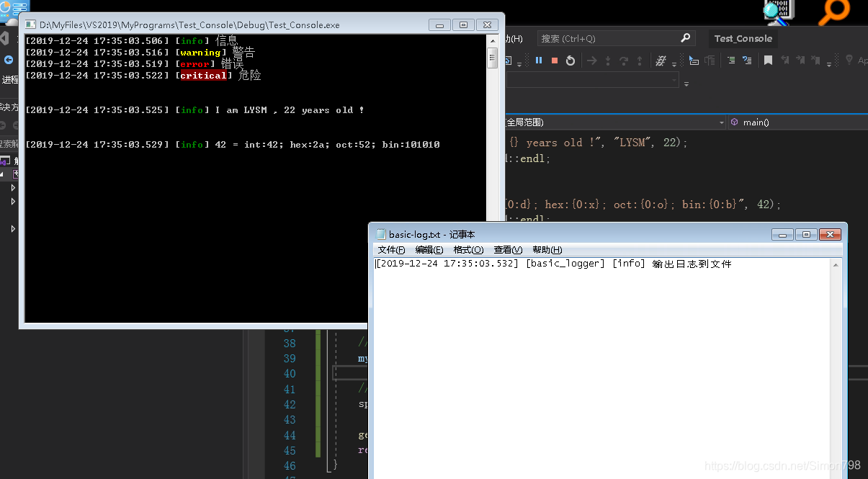Expand the first collapsed solution tree node
The height and width of the screenshot is (479, 868).
coord(13,187)
